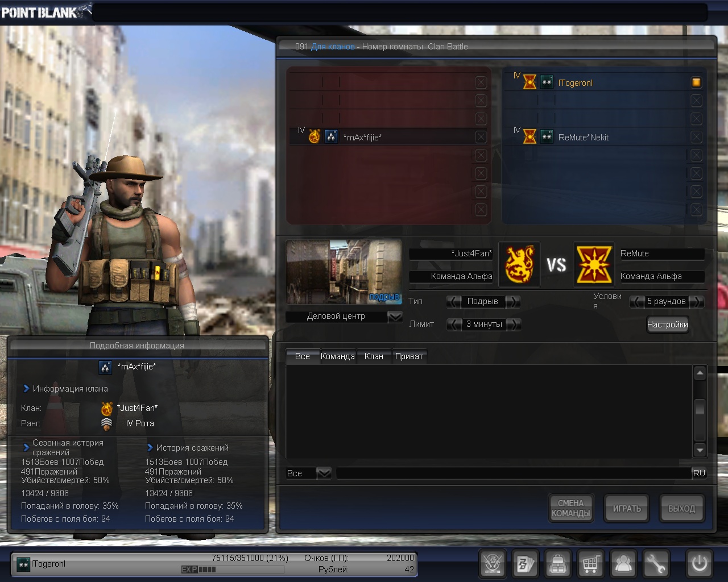728x582 pixels.
Task: Open the backpack inventory
Action: [x=558, y=564]
